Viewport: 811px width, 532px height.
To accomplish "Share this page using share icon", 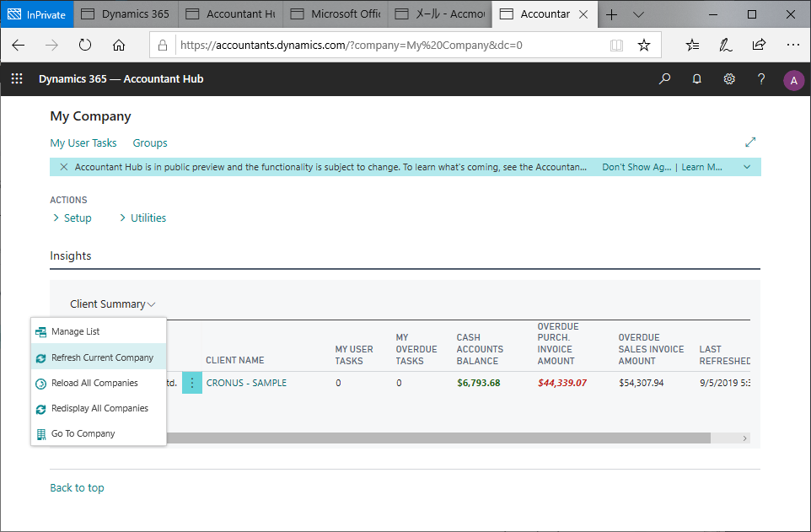I will tap(759, 45).
